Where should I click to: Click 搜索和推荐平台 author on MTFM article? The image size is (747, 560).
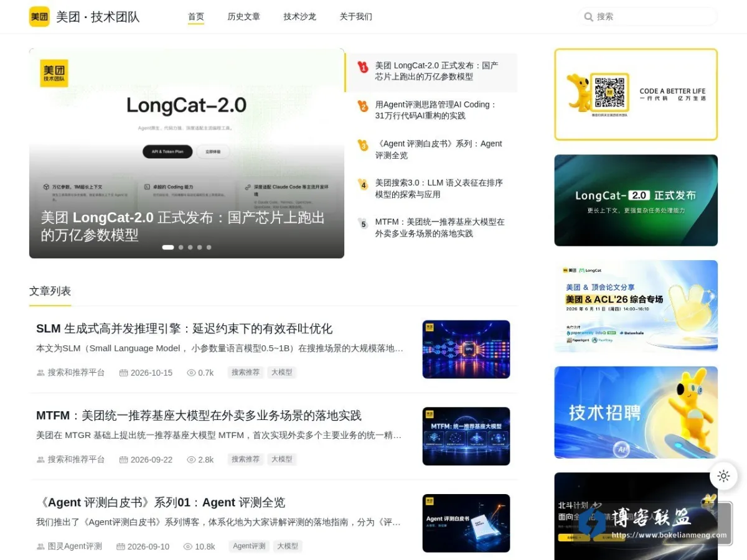pos(76,460)
